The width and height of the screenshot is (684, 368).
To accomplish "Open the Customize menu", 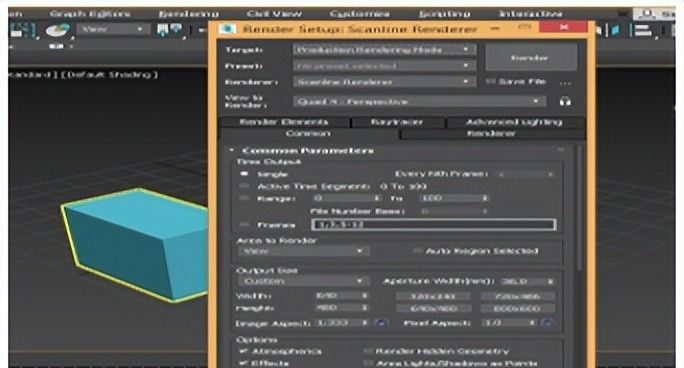I will tap(359, 14).
